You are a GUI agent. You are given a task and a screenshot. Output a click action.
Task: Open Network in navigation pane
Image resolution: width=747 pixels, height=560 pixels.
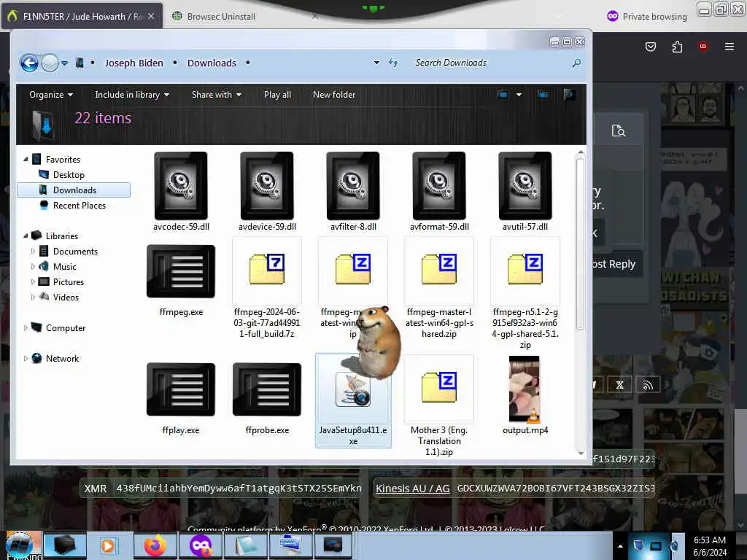62,359
